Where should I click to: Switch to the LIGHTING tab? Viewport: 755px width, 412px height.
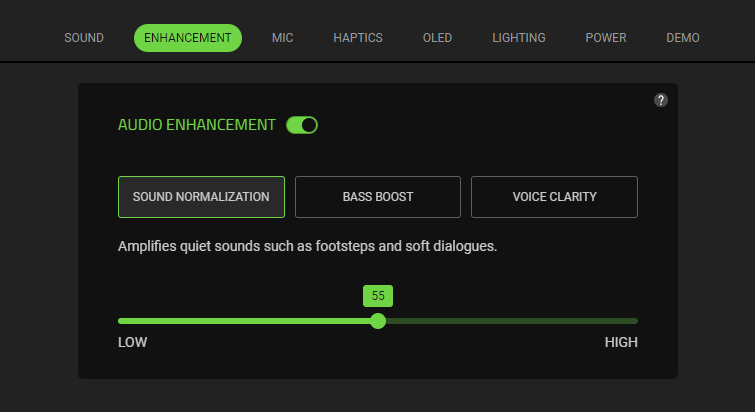[x=519, y=38]
